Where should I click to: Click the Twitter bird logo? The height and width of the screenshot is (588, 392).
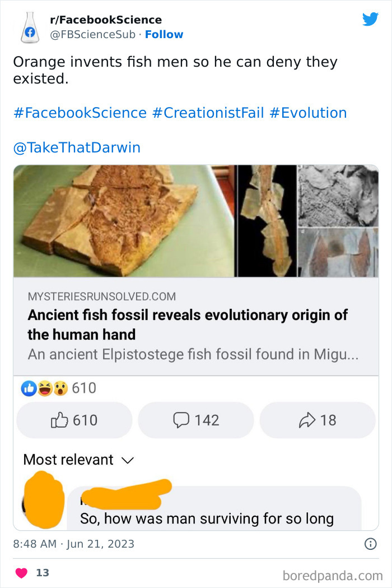[371, 18]
